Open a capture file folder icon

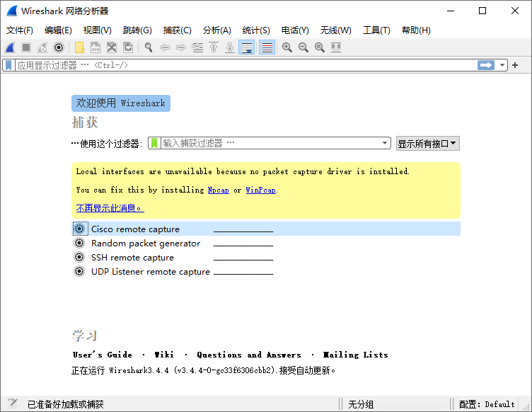point(79,47)
